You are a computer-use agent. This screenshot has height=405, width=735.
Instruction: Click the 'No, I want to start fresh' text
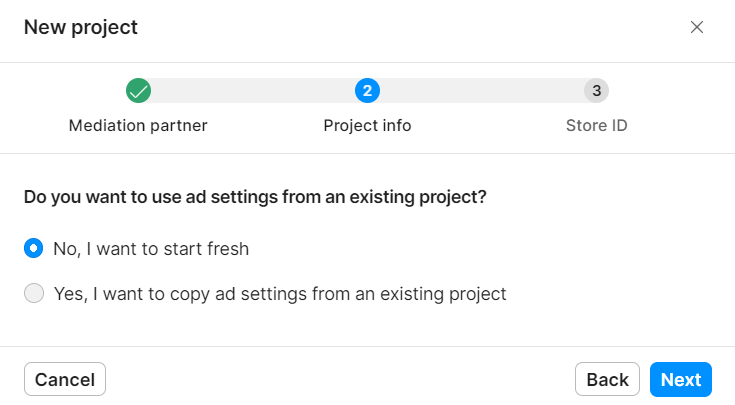point(151,249)
